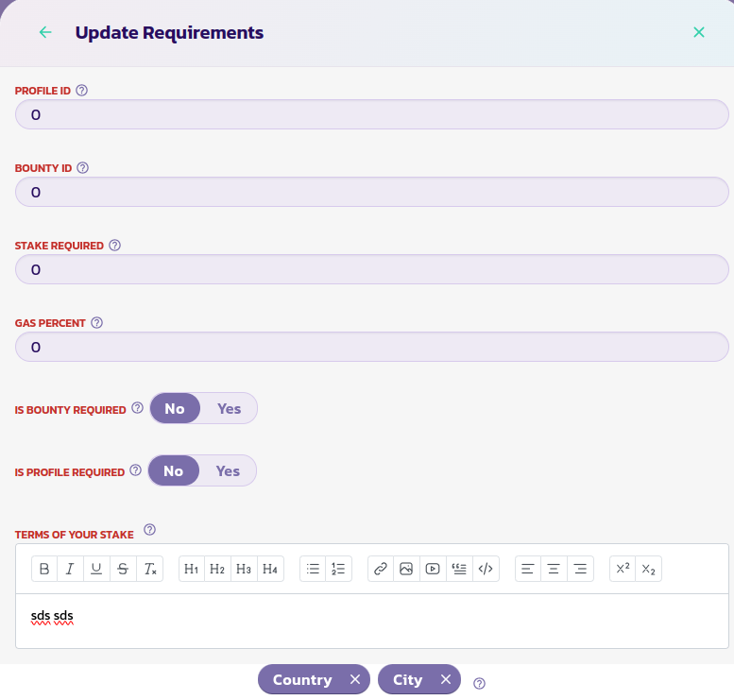
Task: Center align the editor text
Action: [x=554, y=569]
